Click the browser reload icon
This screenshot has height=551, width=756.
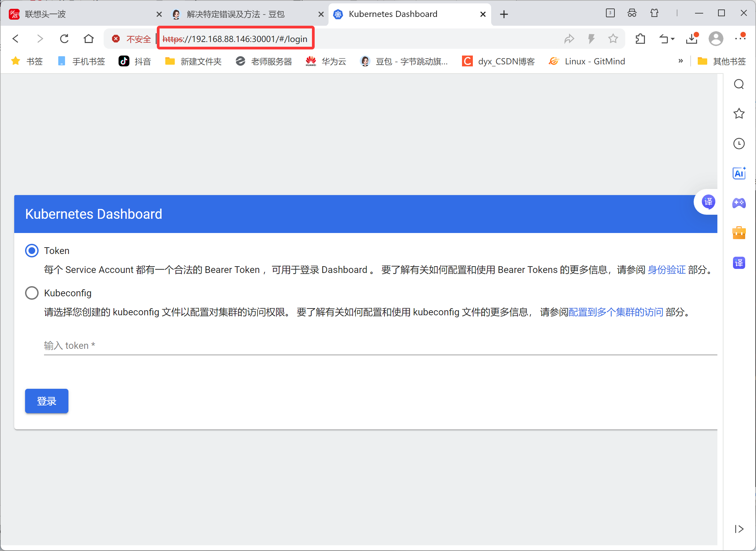click(64, 39)
